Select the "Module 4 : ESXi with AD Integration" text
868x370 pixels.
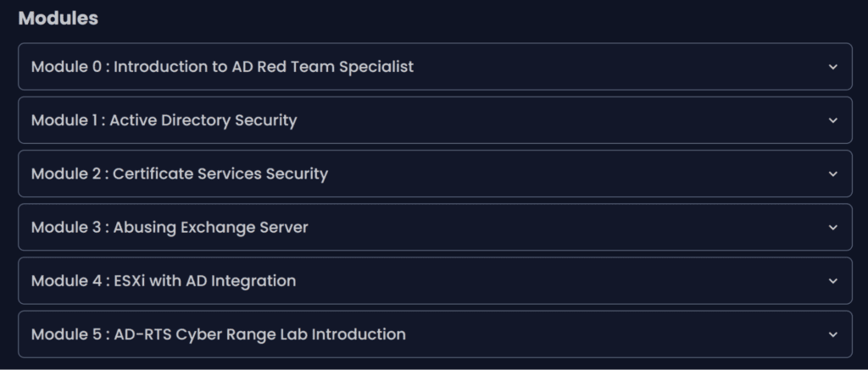(x=164, y=280)
